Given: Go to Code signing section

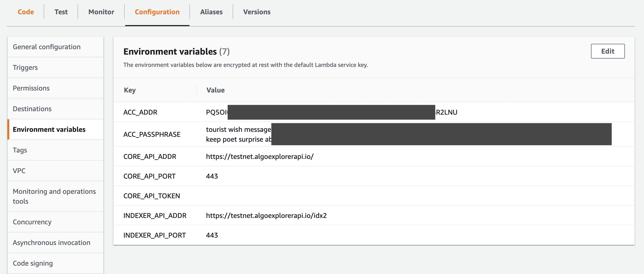Looking at the screenshot, I should point(33,263).
